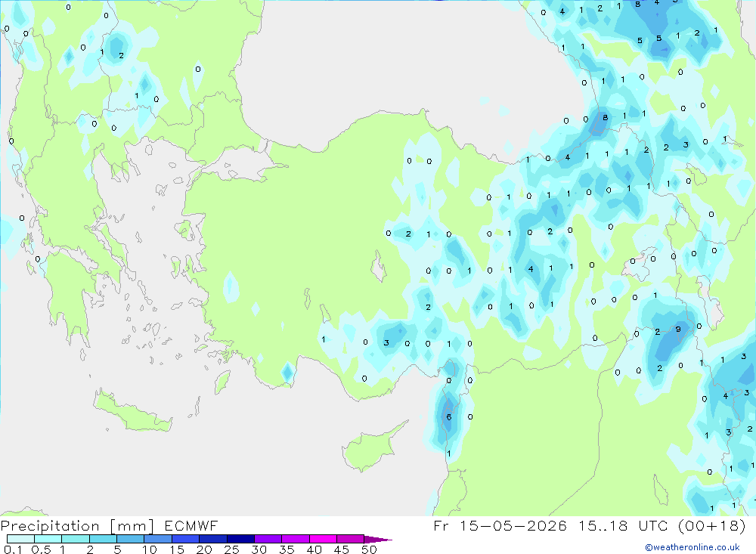The image size is (756, 554).
Task: Click the 20–25 mm legend color swatch
Action: pos(212,539)
